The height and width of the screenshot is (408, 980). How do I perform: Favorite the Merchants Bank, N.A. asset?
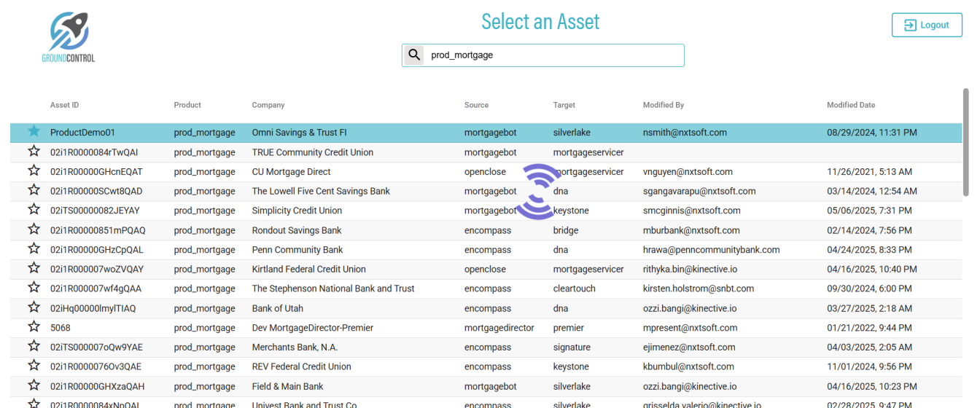pyautogui.click(x=34, y=347)
